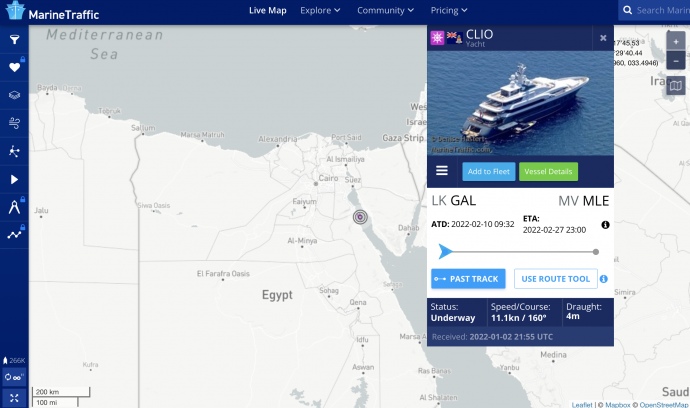The height and width of the screenshot is (408, 690).
Task: Toggle the vessel names display control
Action: click(14, 378)
